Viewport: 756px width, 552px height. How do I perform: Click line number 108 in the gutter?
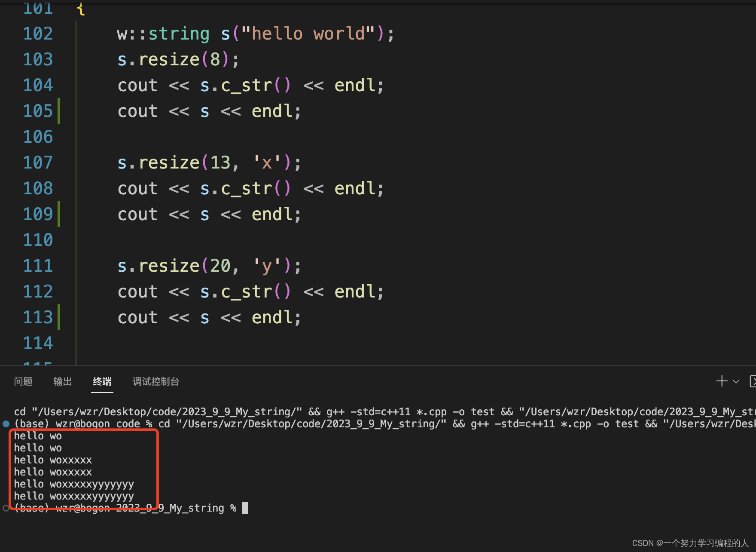pos(38,188)
